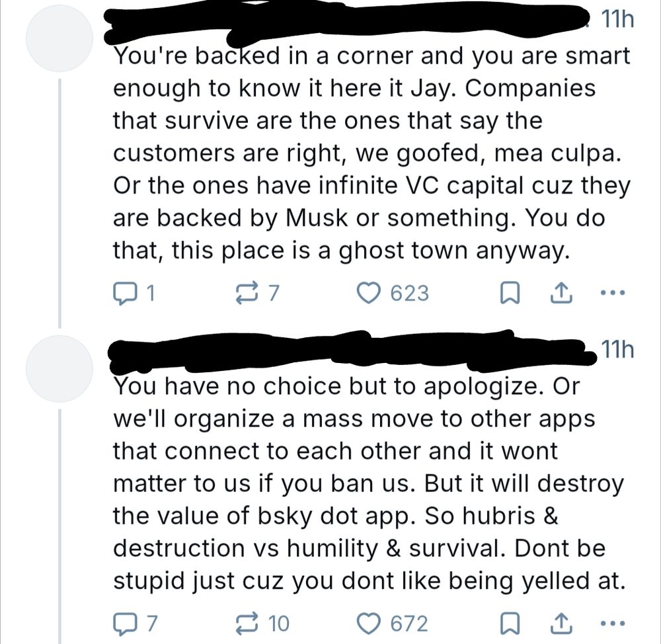Reply to the "backed in a corner" post
This screenshot has width=661, height=644.
coord(124,292)
